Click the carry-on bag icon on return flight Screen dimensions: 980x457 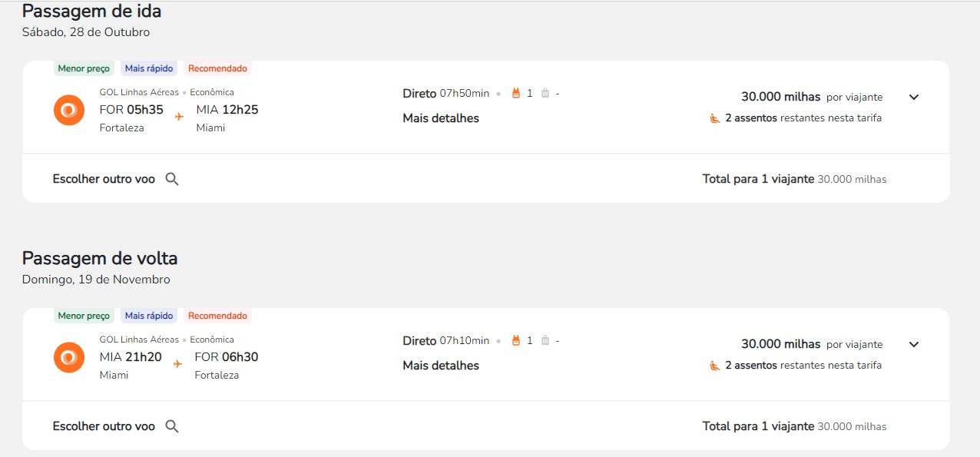click(x=516, y=340)
